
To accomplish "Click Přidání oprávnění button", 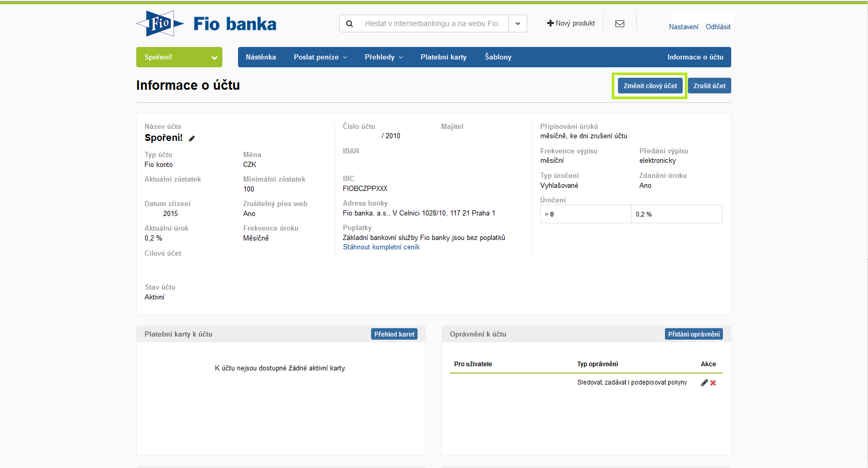I will pos(694,334).
